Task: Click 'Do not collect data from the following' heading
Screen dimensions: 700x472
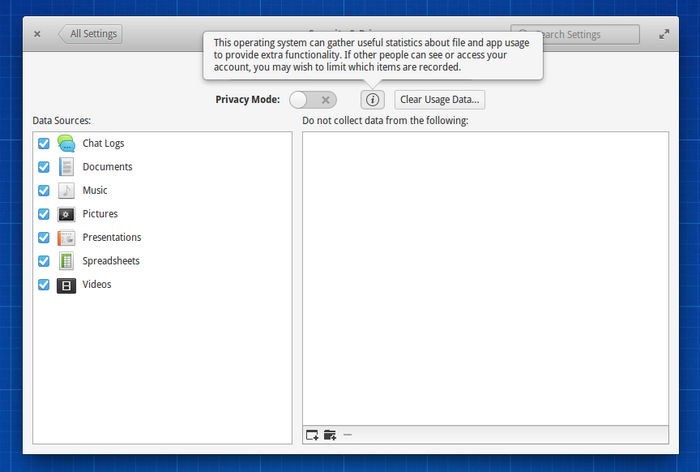Action: (385, 121)
